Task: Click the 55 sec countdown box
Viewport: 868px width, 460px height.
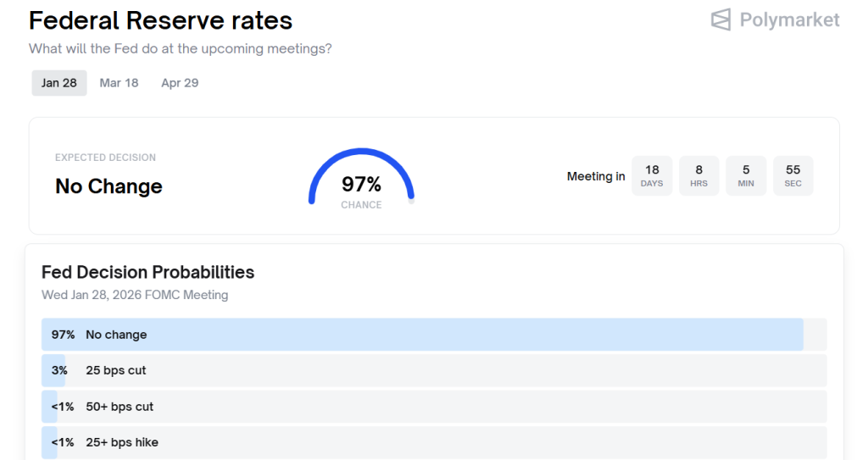Action: point(793,175)
